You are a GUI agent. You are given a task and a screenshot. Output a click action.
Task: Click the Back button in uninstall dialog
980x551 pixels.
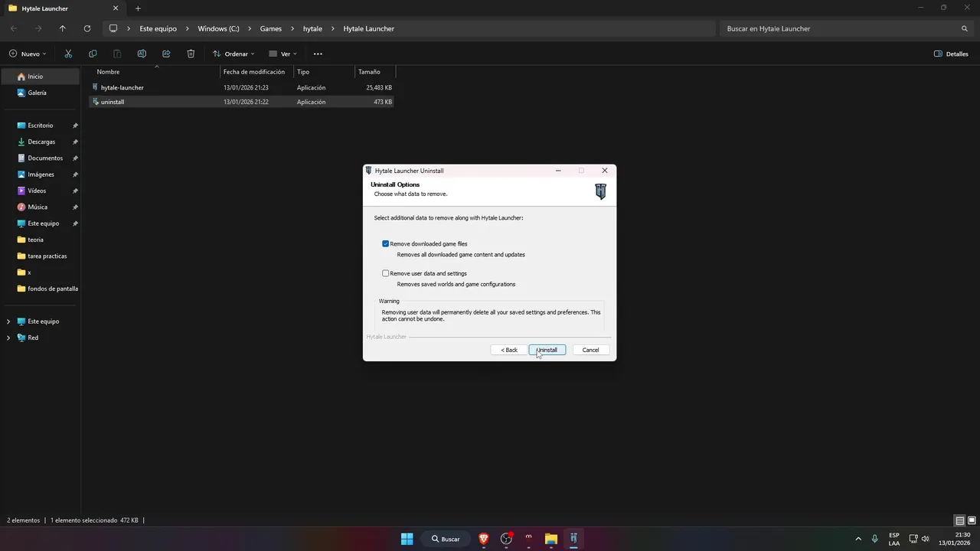509,350
